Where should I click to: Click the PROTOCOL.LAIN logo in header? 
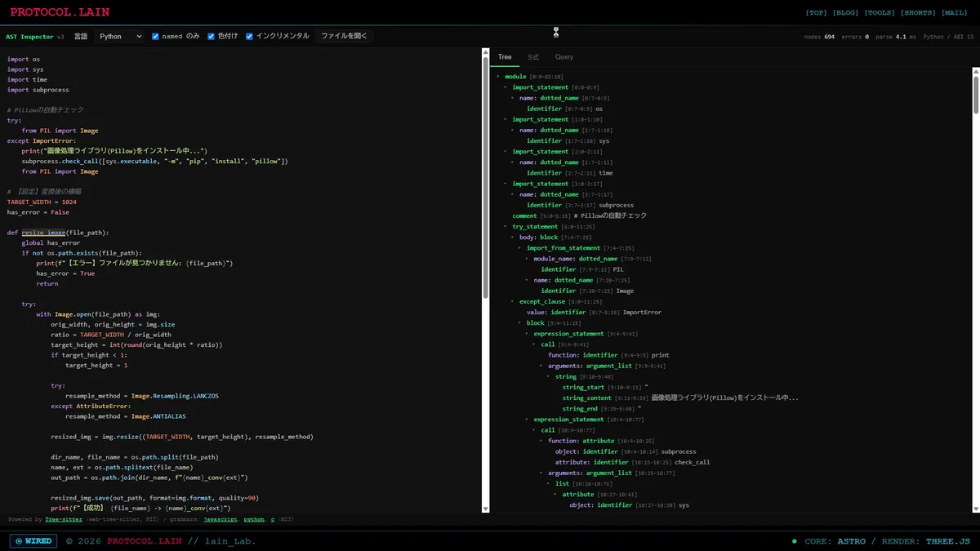pos(60,12)
